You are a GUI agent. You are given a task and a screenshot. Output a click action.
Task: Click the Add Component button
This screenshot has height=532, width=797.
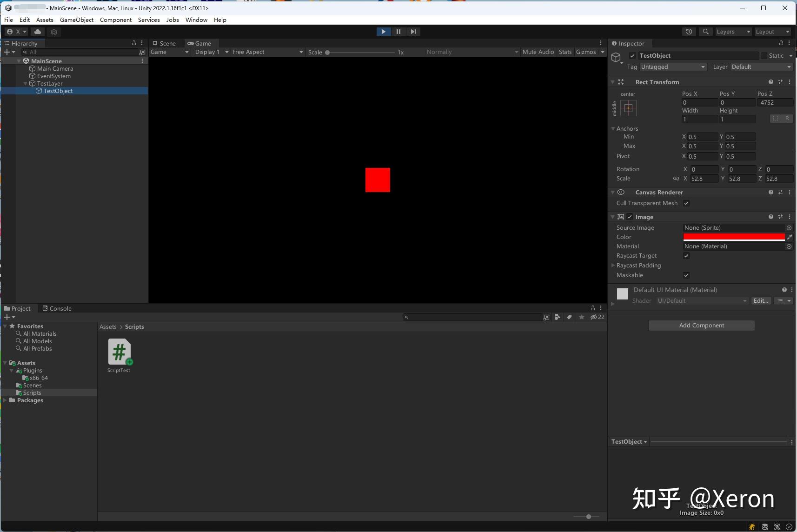click(700, 325)
